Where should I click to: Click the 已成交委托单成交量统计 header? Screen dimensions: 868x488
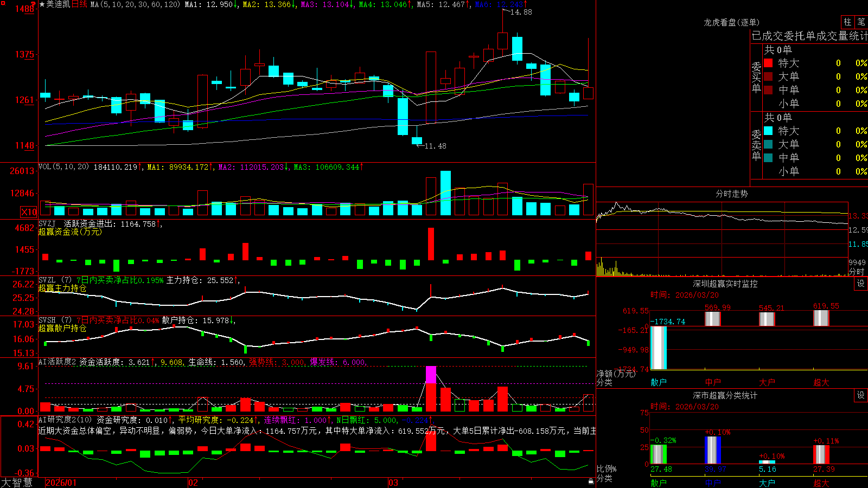[809, 36]
